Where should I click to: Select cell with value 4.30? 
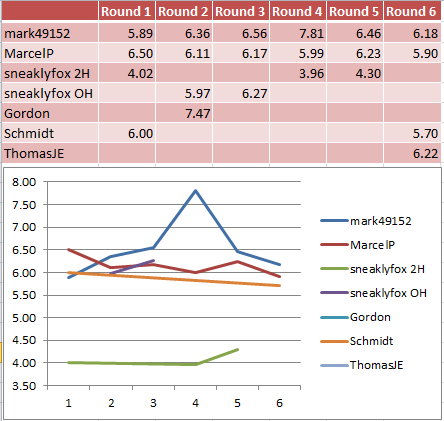pos(355,73)
